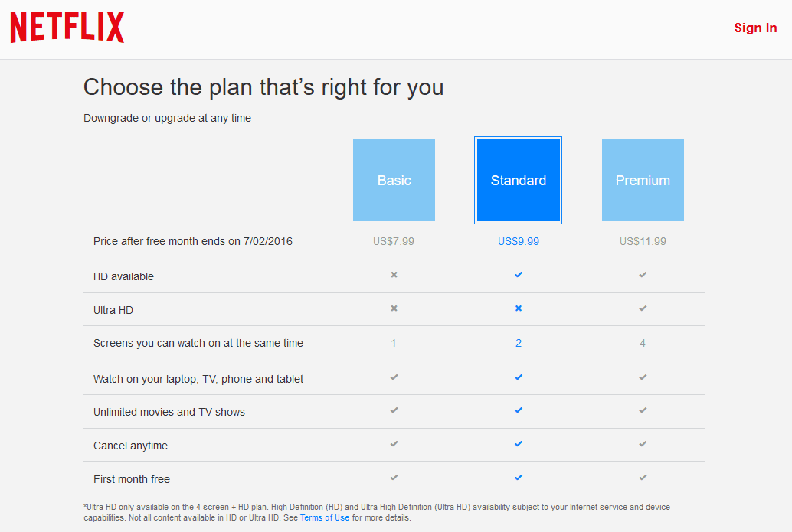
Task: Select the Basic plan tile
Action: pos(394,180)
